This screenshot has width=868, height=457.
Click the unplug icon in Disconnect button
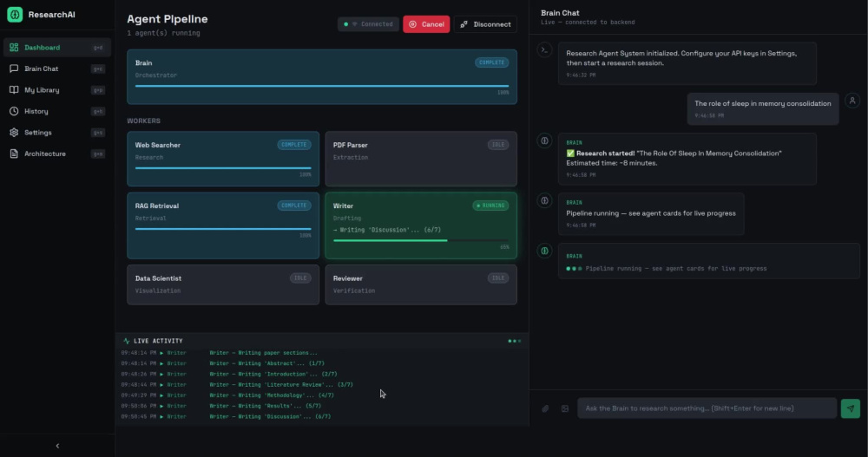(464, 24)
